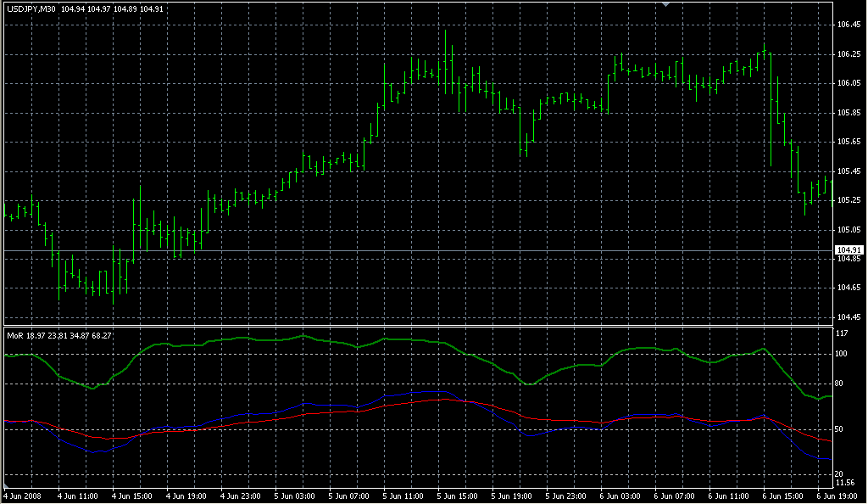Click the USDJPY,M30 chart title label

(x=32, y=9)
